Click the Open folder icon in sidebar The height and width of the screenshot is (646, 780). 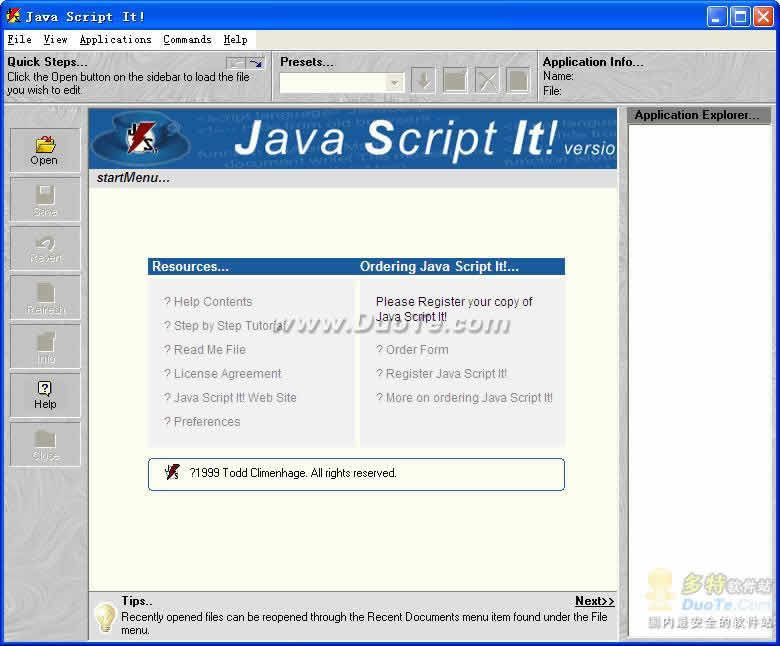(45, 145)
